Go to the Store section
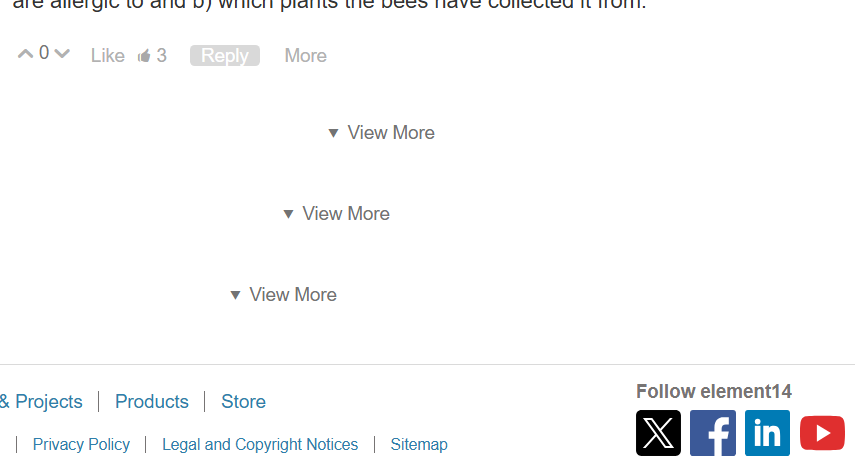This screenshot has height=463, width=855. [243, 401]
